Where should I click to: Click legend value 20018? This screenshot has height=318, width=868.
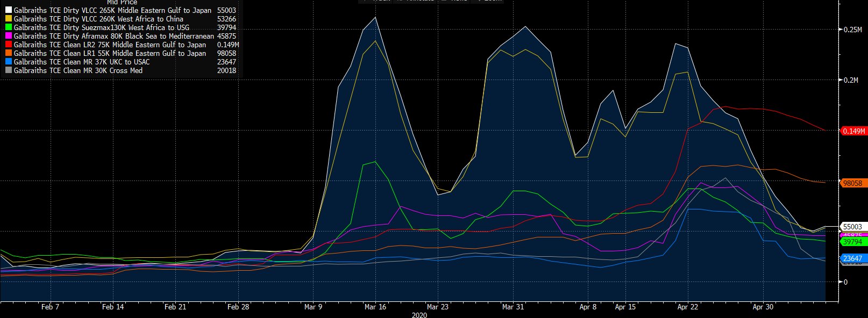[226, 70]
